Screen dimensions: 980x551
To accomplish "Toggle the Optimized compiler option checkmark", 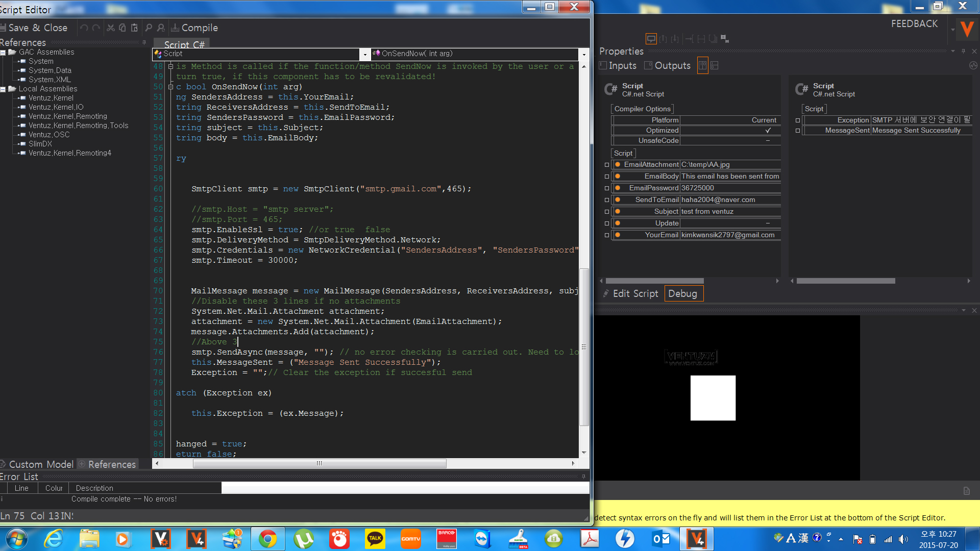I will (768, 131).
